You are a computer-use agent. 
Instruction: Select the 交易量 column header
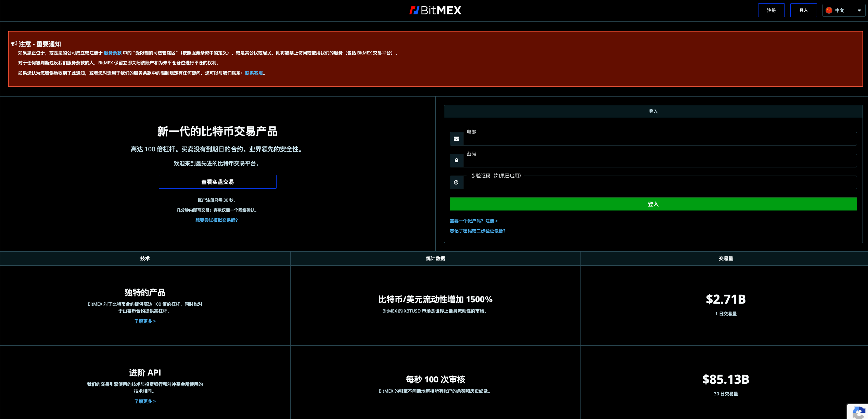click(x=726, y=258)
